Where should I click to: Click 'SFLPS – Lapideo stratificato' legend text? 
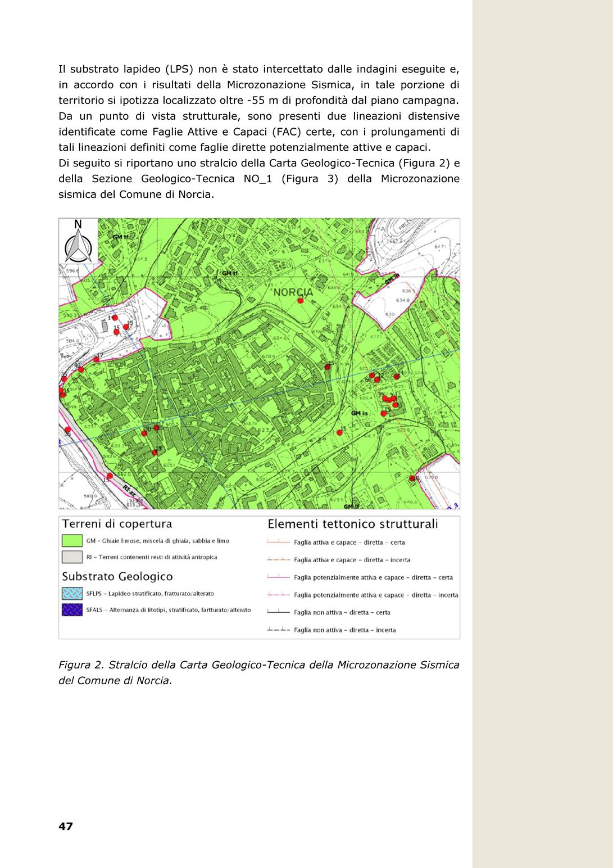[x=150, y=594]
